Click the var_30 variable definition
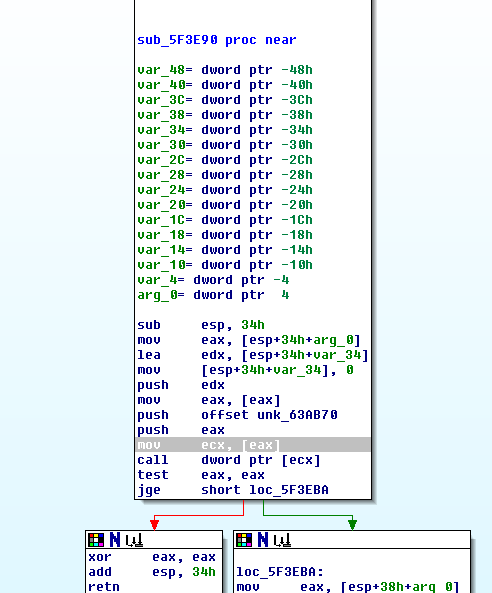This screenshot has width=492, height=593. tap(225, 145)
